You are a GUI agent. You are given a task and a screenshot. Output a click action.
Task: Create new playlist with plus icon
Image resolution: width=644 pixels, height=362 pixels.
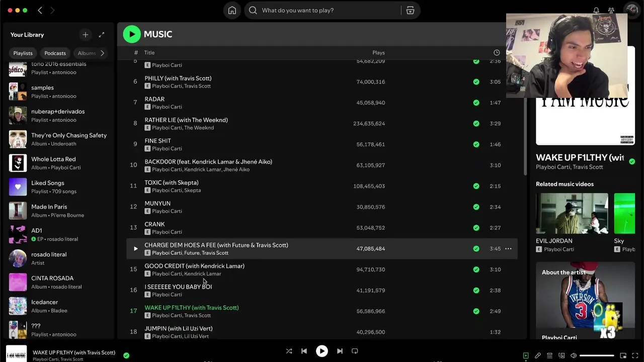[85, 35]
